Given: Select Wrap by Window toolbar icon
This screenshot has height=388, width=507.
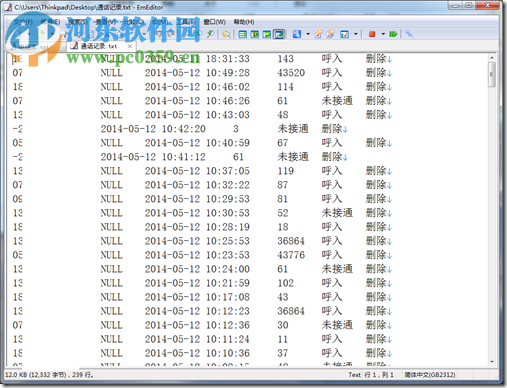Looking at the screenshot, I should click(x=267, y=34).
